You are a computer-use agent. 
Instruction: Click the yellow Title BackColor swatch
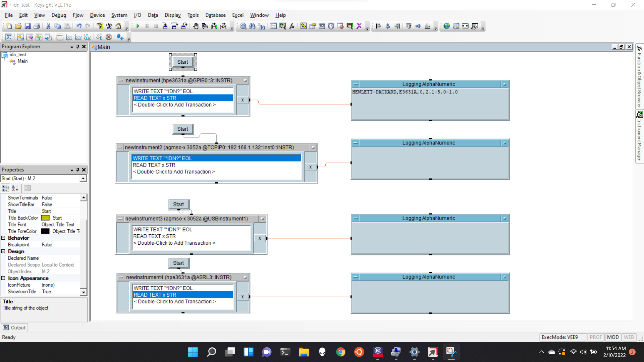point(45,218)
